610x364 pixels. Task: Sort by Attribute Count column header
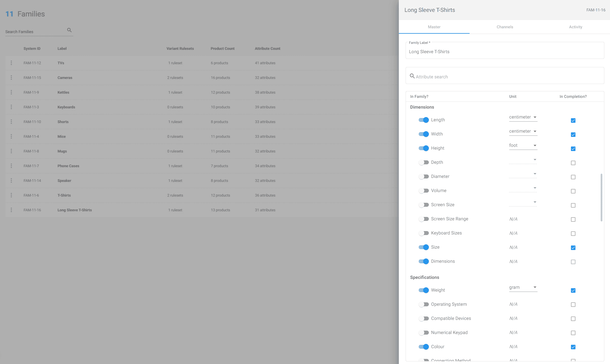[267, 49]
